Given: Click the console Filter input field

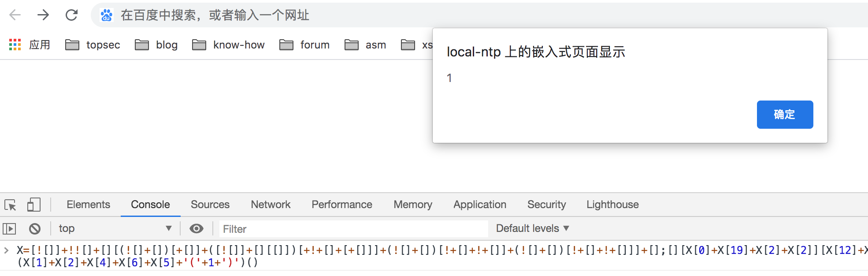Looking at the screenshot, I should (353, 229).
